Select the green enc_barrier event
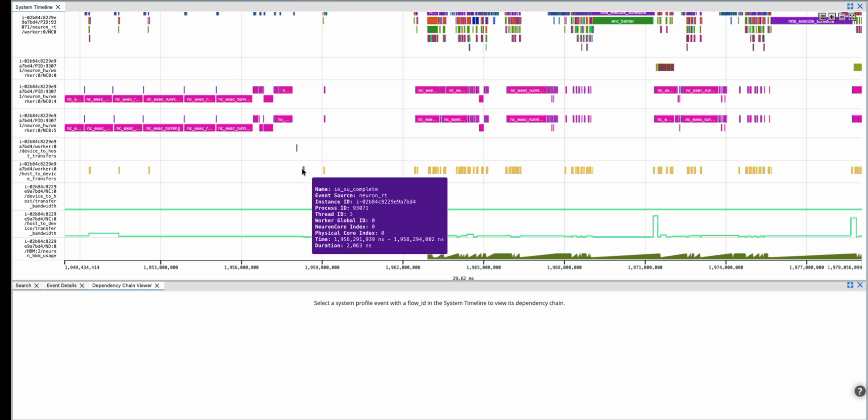This screenshot has height=420, width=868. [622, 21]
